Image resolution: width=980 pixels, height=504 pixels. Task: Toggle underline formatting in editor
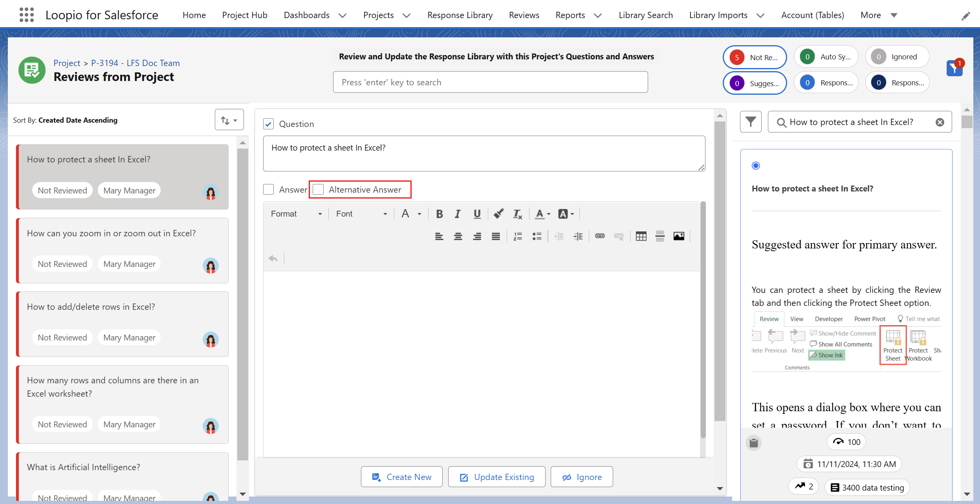click(477, 214)
